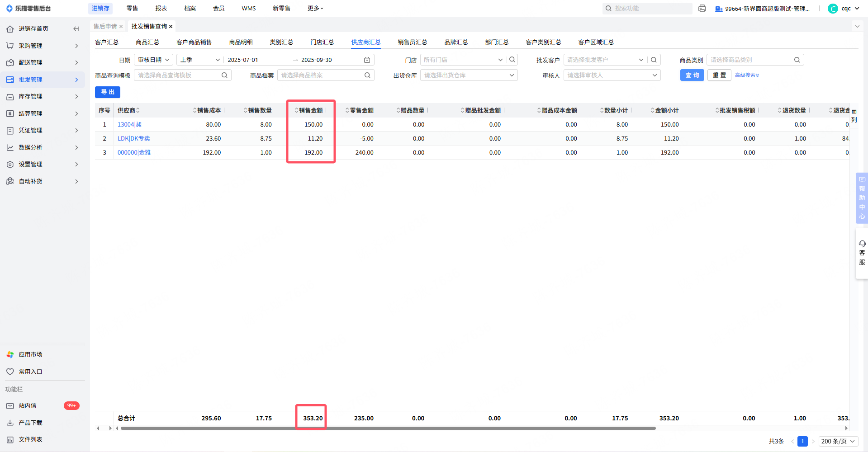Open the 进销存首页 home icon

(10, 29)
